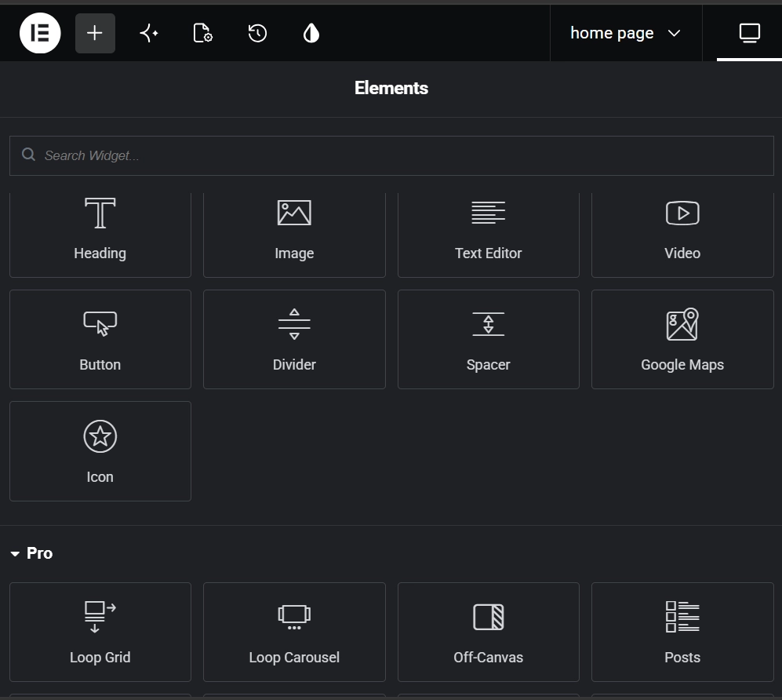Switch to desktop responsive mode icon
This screenshot has width=782, height=700.
click(x=749, y=34)
